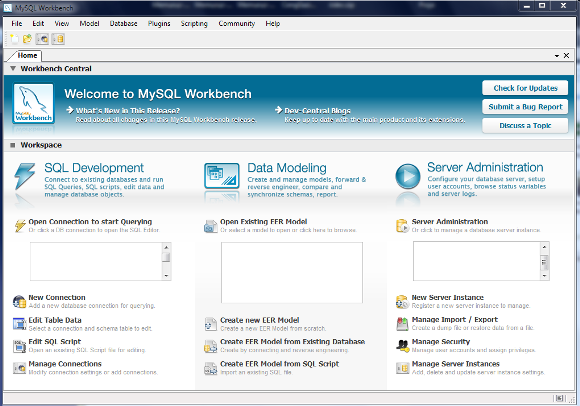
Task: Click the SQL Development lightning bolt icon
Action: click(x=25, y=176)
